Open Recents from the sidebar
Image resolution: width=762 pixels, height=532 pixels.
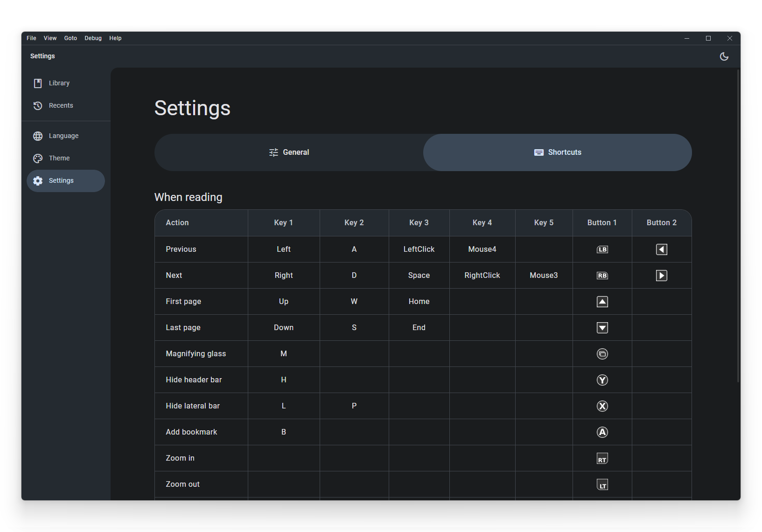click(x=61, y=105)
